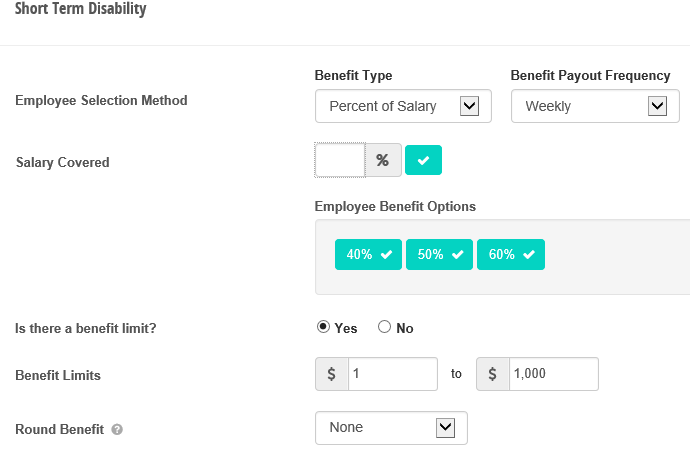Expand the Round Benefit dropdown

click(391, 428)
